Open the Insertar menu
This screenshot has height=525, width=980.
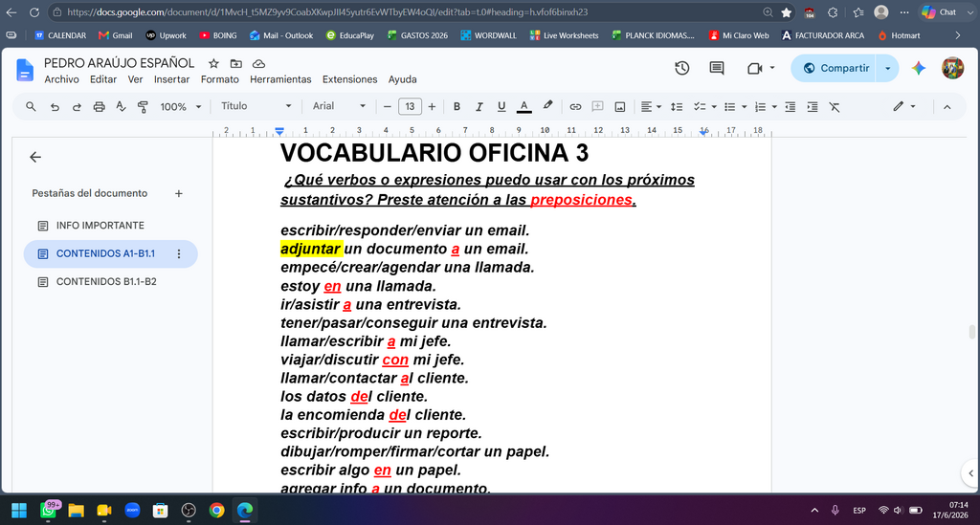(172, 79)
